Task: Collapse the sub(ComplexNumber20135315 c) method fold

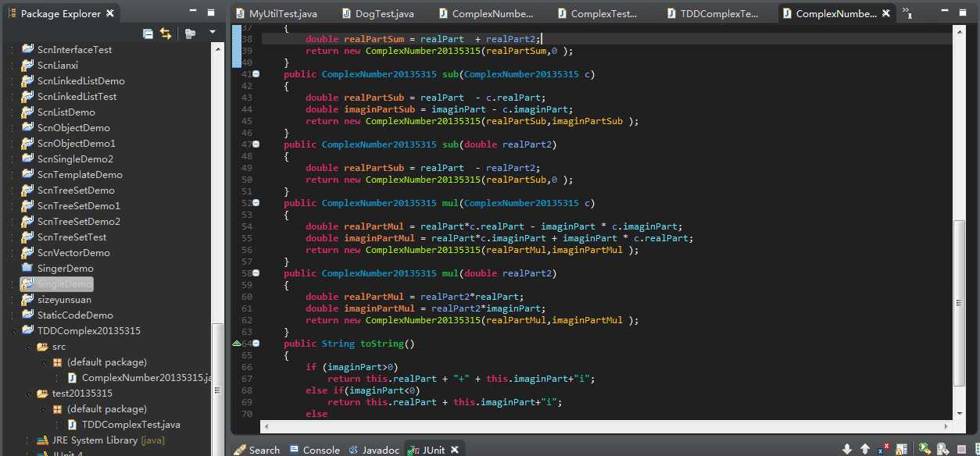Action: pos(256,74)
